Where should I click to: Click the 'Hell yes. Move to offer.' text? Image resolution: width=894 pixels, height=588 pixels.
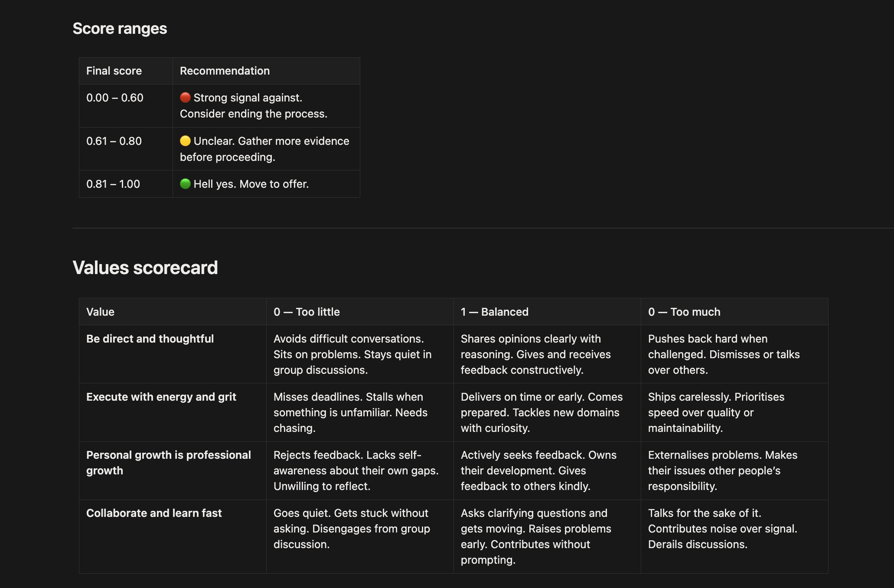(251, 184)
